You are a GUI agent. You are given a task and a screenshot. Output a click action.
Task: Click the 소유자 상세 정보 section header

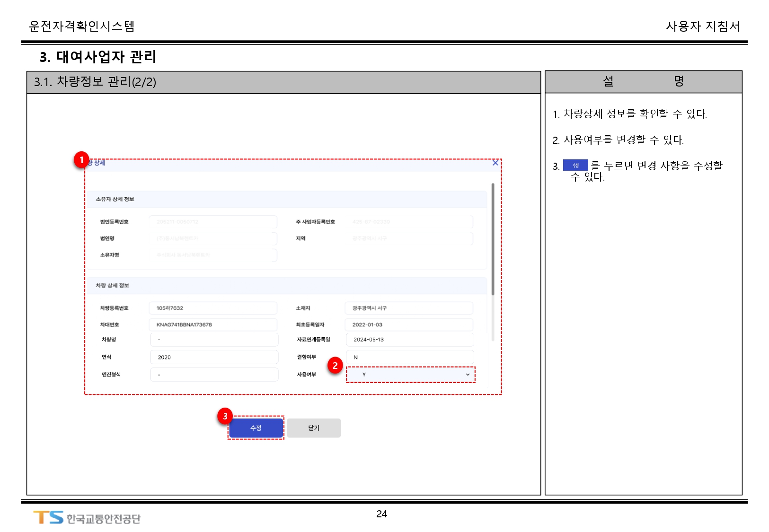tap(115, 199)
